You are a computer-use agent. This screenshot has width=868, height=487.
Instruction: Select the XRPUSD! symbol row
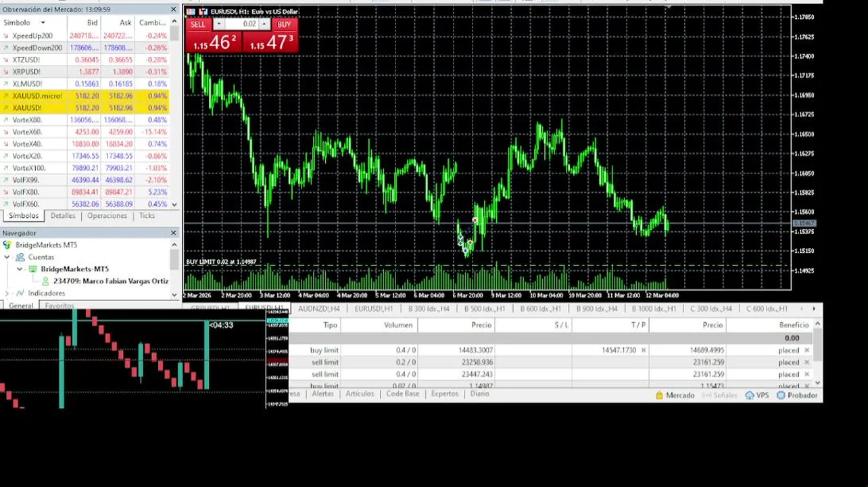(85, 72)
